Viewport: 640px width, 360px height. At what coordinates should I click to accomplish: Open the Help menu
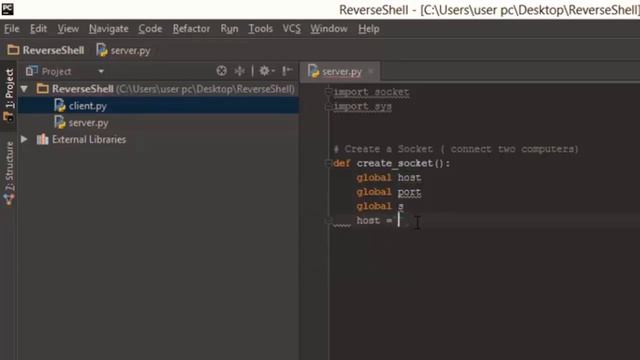point(369,29)
